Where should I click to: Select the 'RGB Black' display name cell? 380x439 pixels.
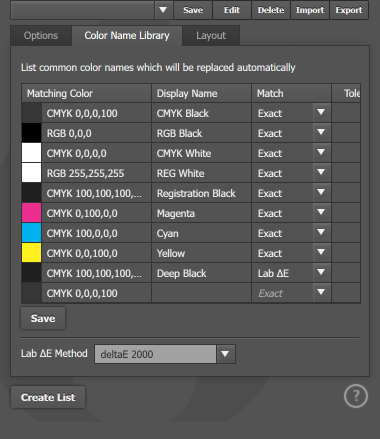201,133
